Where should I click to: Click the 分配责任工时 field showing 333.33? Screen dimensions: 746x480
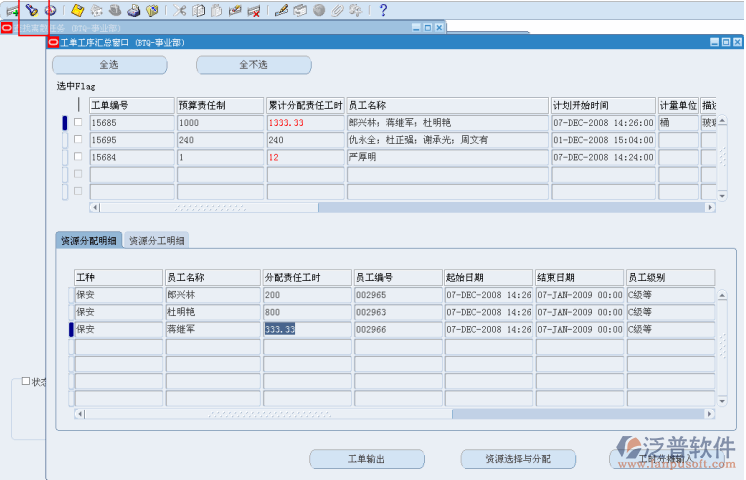click(306, 329)
